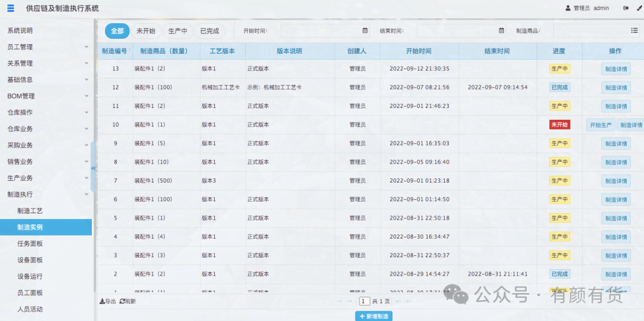Viewport: 644px width, 321px height.
Task: Collapse the 制造执行 sidebar menu
Action: (x=47, y=195)
